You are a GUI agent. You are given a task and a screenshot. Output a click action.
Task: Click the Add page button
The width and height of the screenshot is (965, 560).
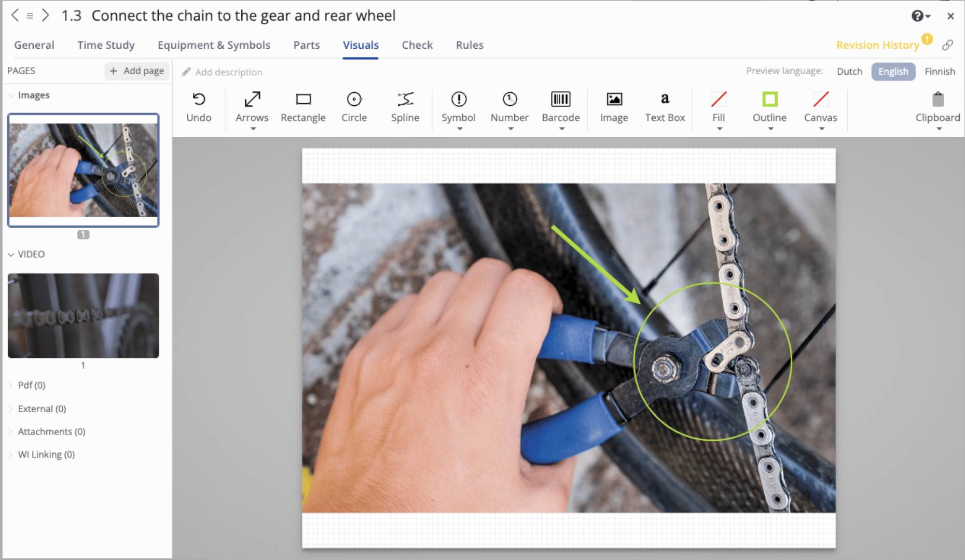[136, 71]
